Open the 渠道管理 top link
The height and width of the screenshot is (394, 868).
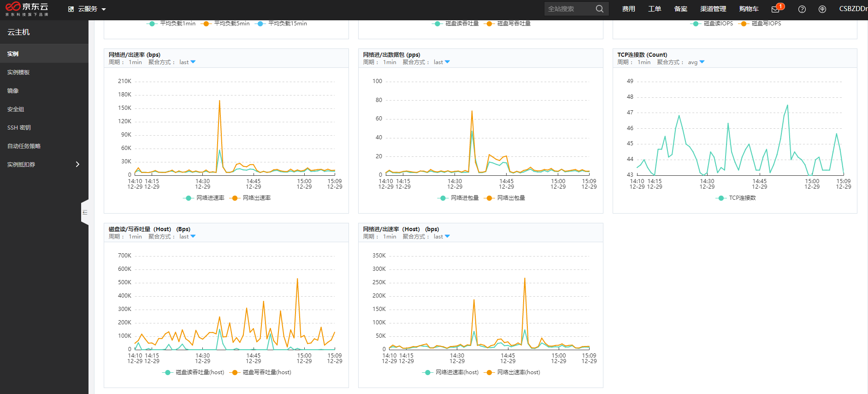[713, 9]
